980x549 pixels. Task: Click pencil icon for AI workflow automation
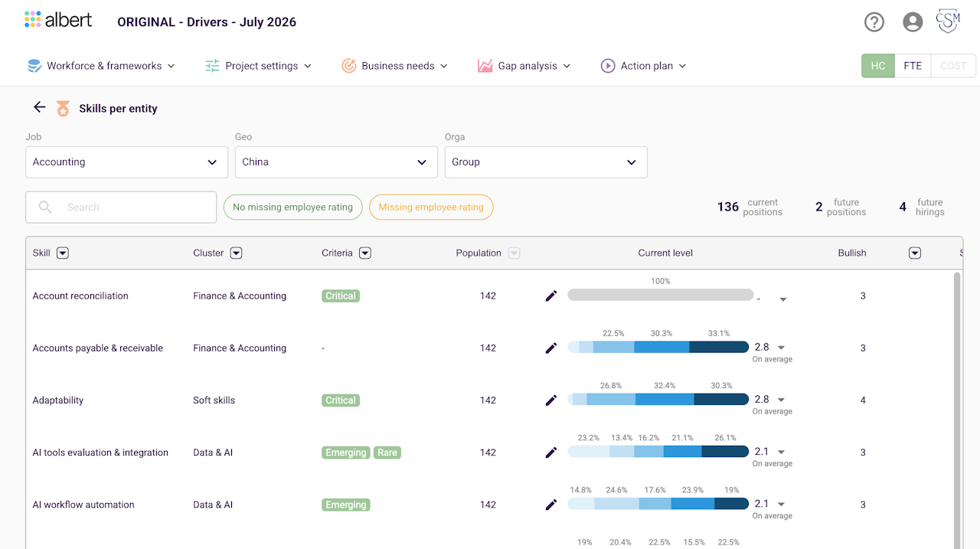(551, 505)
